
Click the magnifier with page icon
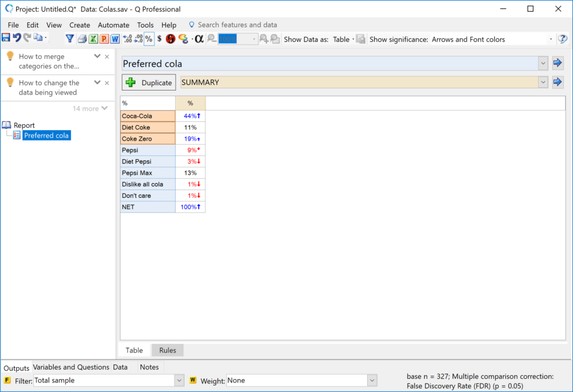[275, 39]
